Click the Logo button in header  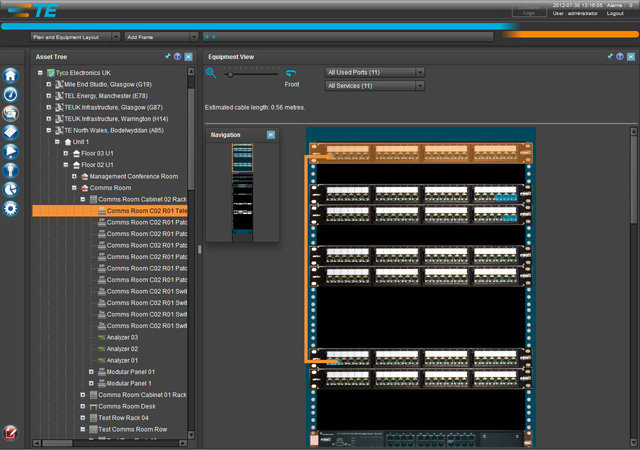[x=529, y=13]
